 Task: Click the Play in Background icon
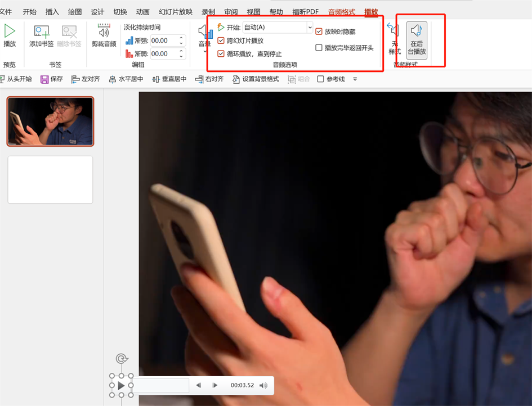point(417,39)
